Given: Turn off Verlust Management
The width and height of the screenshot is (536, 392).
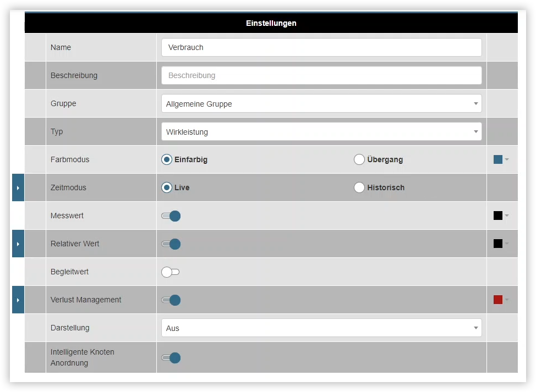Looking at the screenshot, I should click(171, 300).
